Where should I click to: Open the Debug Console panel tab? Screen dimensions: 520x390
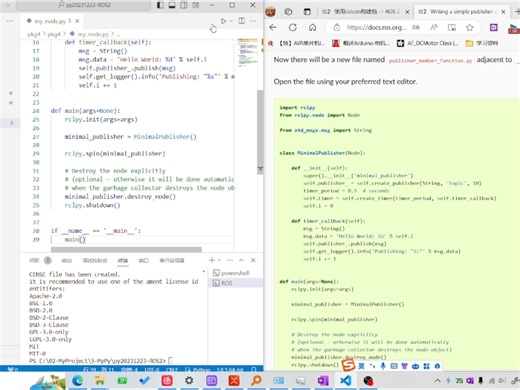coord(95,260)
